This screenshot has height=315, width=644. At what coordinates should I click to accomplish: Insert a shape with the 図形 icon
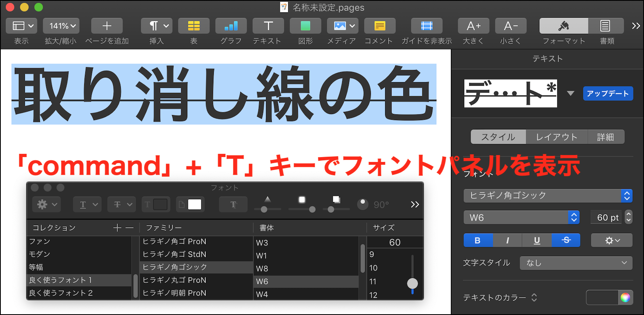coord(305,26)
